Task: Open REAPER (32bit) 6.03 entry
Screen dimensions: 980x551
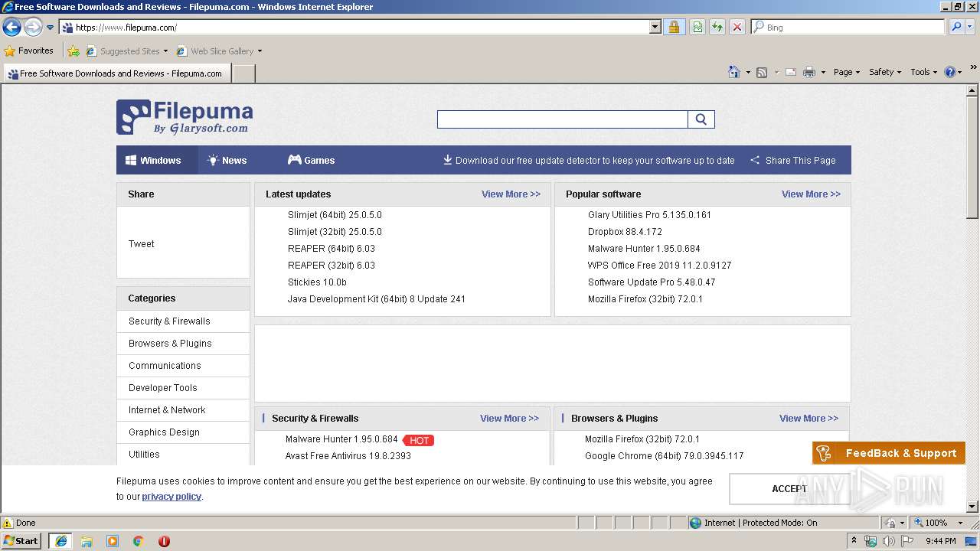Action: pyautogui.click(x=332, y=266)
